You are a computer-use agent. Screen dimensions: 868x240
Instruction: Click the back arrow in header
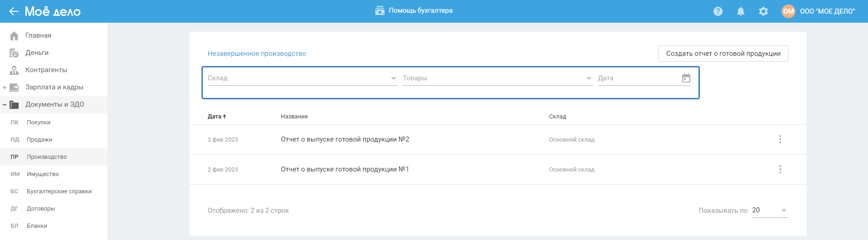[x=14, y=11]
